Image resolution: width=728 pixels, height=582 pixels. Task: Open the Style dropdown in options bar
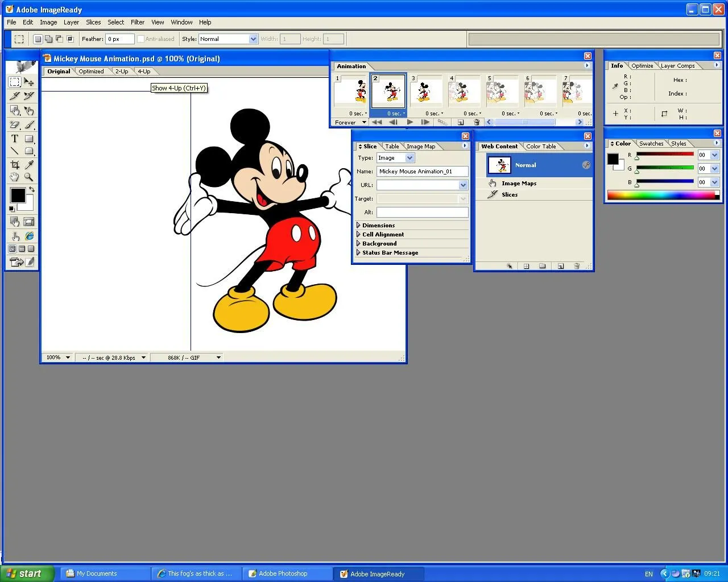(253, 39)
